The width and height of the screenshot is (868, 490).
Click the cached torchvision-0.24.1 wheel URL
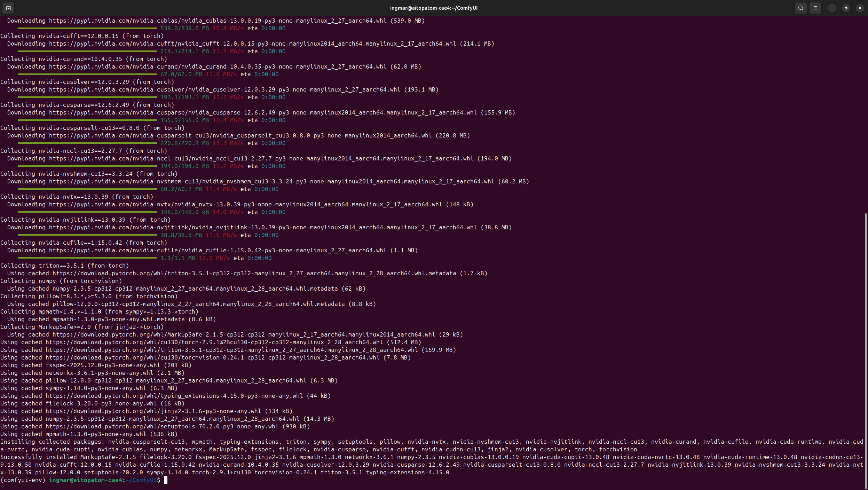tap(212, 357)
